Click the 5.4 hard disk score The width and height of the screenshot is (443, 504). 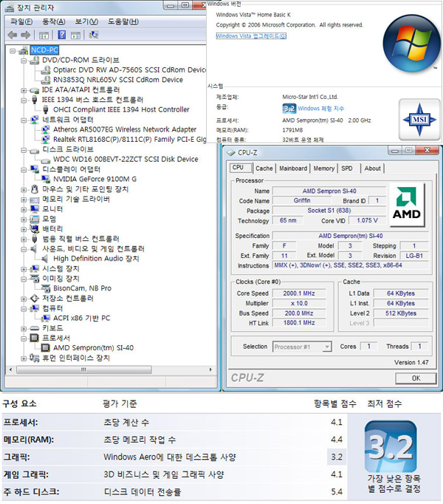(337, 491)
